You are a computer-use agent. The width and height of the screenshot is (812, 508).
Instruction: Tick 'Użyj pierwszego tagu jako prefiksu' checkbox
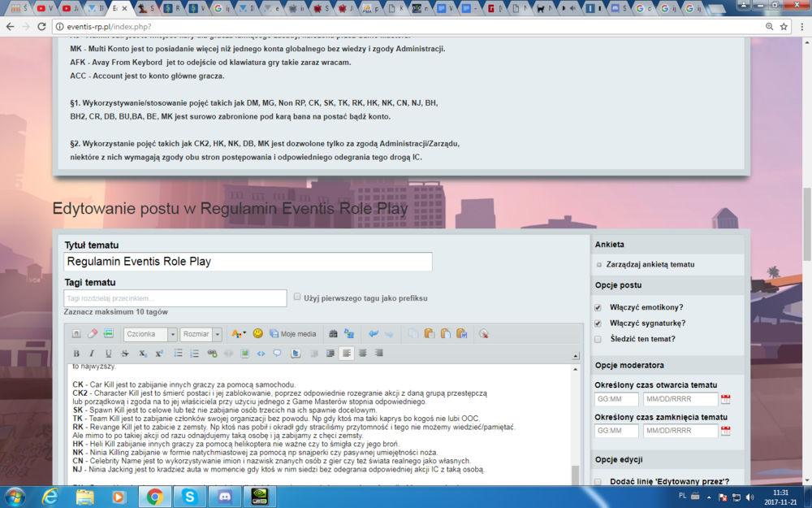(297, 297)
